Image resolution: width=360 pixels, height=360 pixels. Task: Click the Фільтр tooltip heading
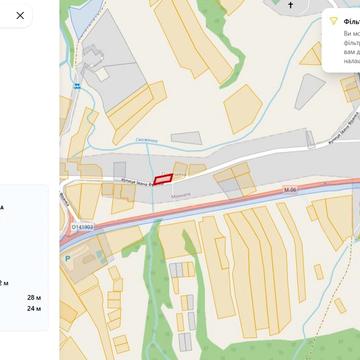pos(352,22)
